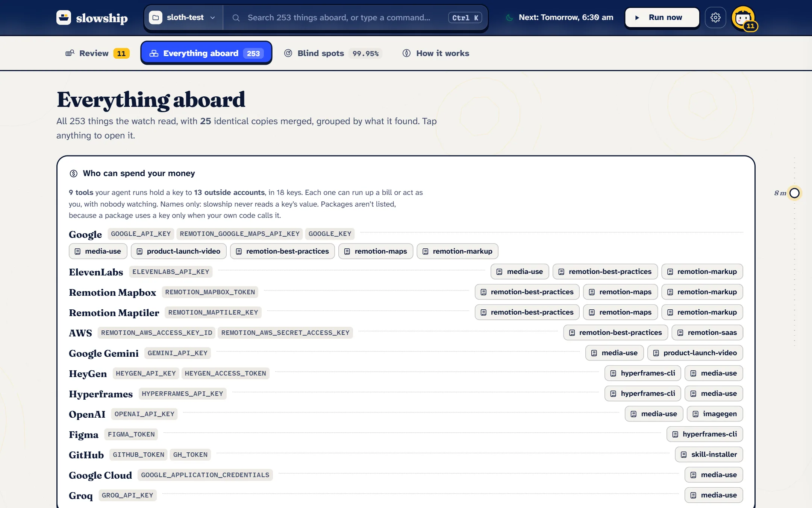Viewport: 812px width, 508px height.
Task: Click the dollar icon beside Who can spend
Action: [73, 173]
